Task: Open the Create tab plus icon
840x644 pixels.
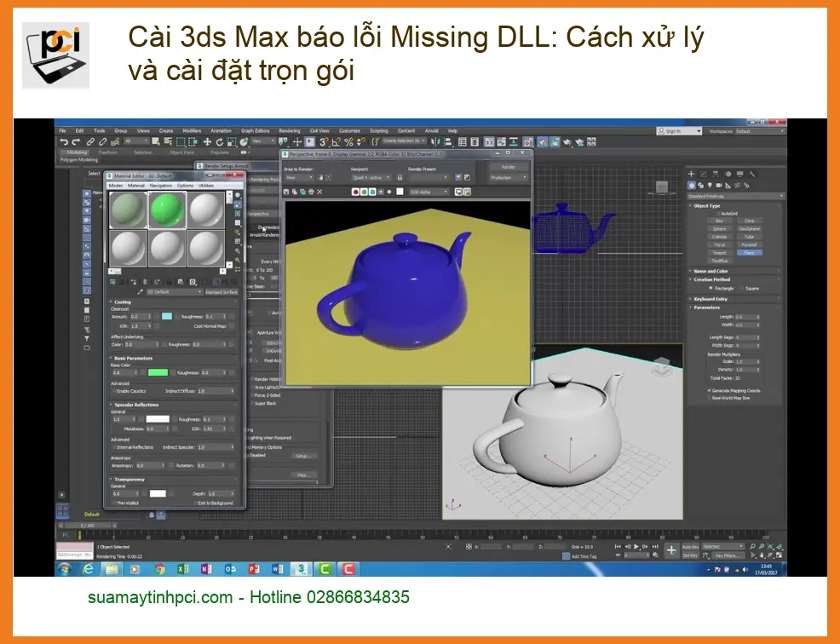Action: (691, 174)
